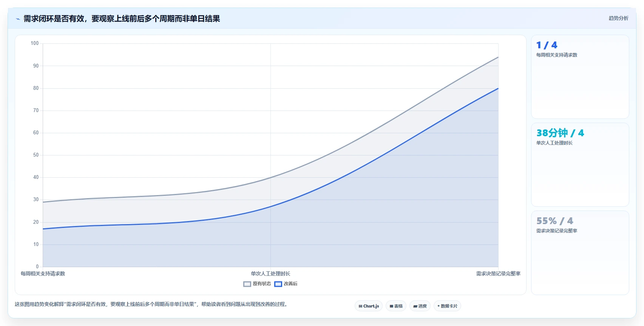Click the 数据卡片 chip star icon
This screenshot has height=326, width=644.
[439, 306]
